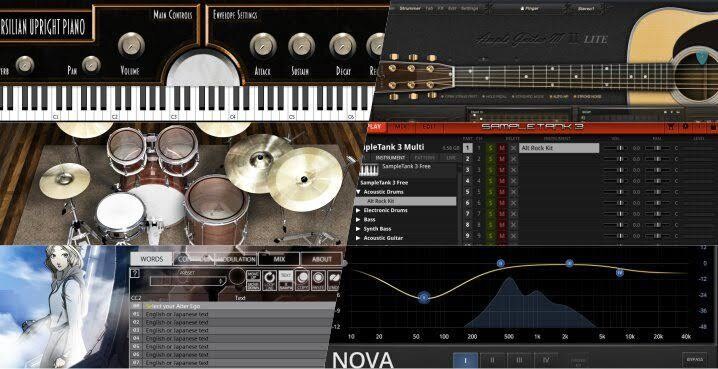Select the second EQ band node in Nova
This screenshot has height=369, width=718.
point(500,263)
